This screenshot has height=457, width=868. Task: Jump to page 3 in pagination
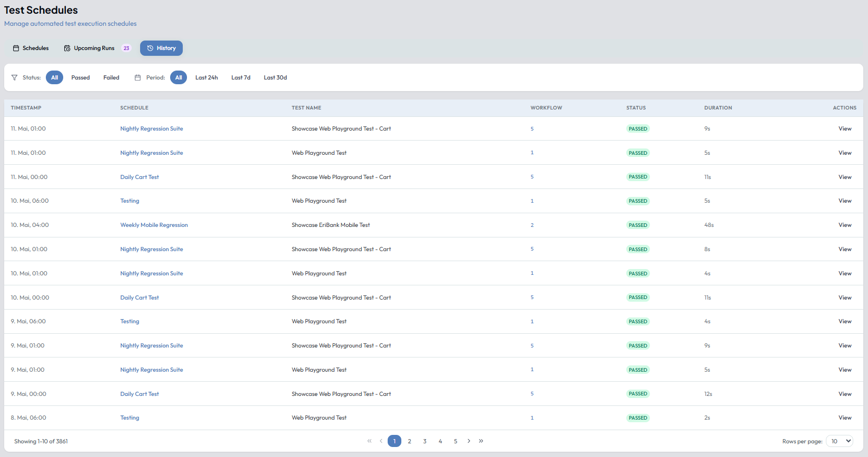pos(425,441)
